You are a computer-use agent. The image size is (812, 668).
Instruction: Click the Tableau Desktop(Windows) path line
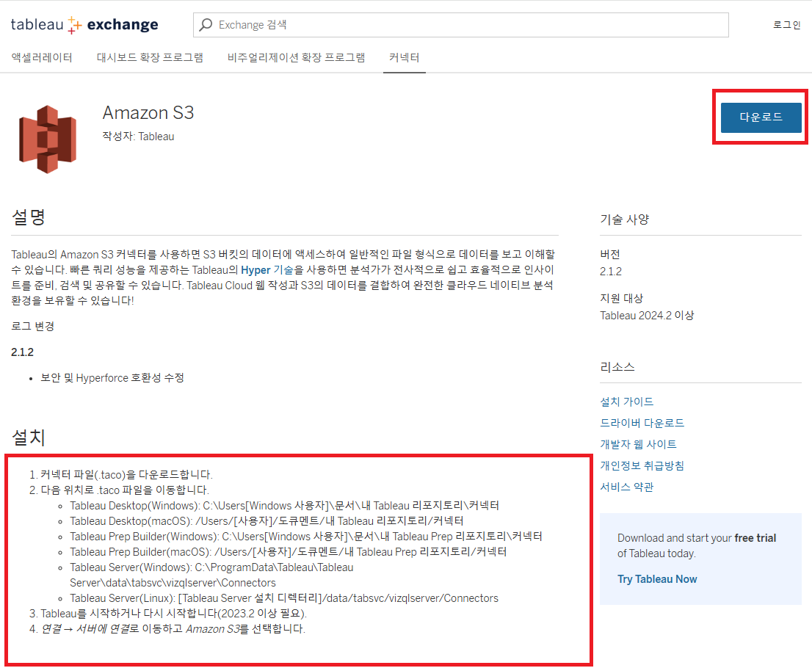[284, 505]
